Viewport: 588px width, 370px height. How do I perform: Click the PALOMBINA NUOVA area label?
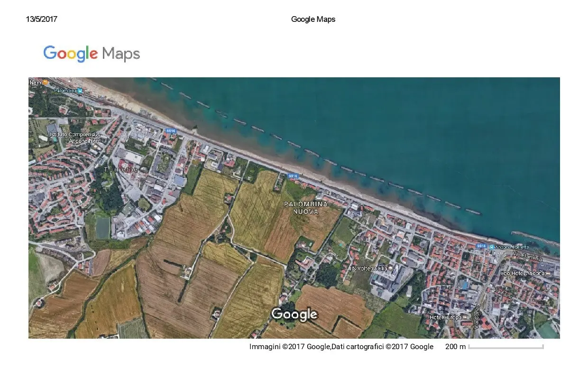tap(306, 208)
